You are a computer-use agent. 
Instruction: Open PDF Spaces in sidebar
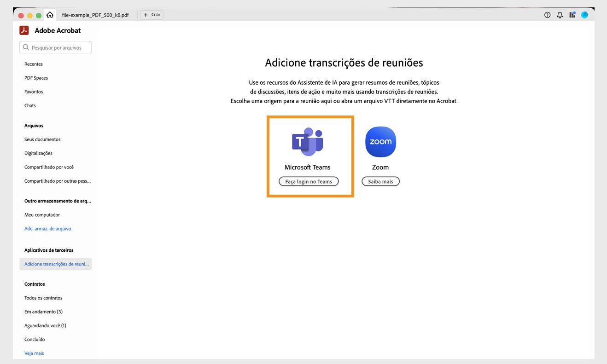point(36,78)
